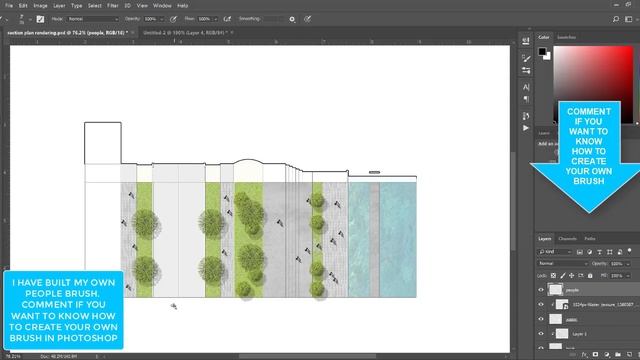Open the Filter menu
640x360 pixels.
(113, 6)
